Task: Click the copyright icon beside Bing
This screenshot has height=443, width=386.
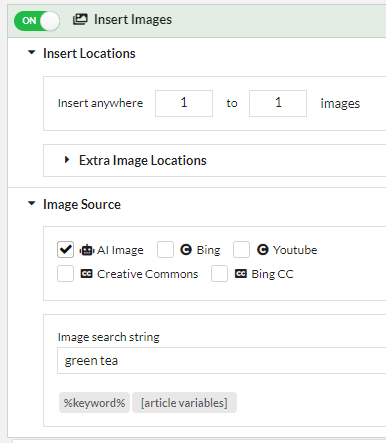Action: tap(186, 250)
